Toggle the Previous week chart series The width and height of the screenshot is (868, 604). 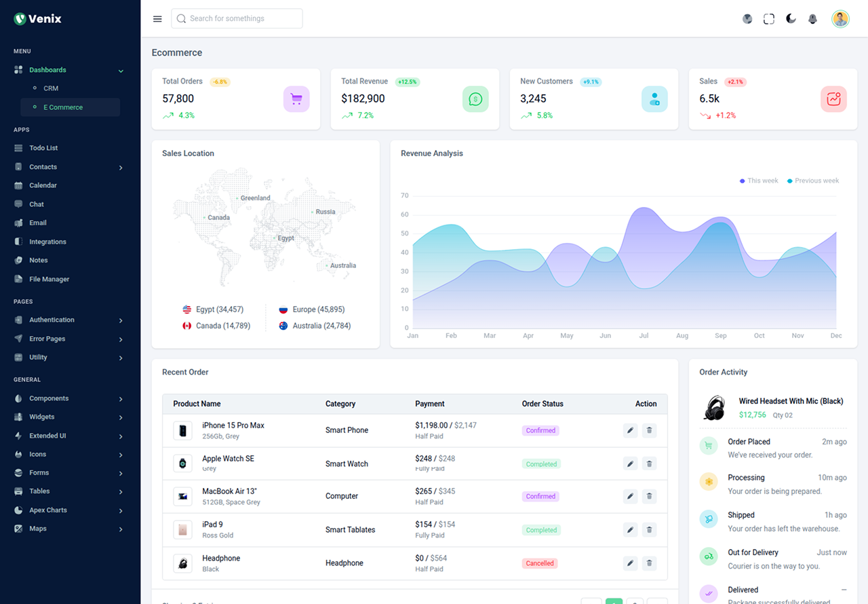tap(812, 181)
